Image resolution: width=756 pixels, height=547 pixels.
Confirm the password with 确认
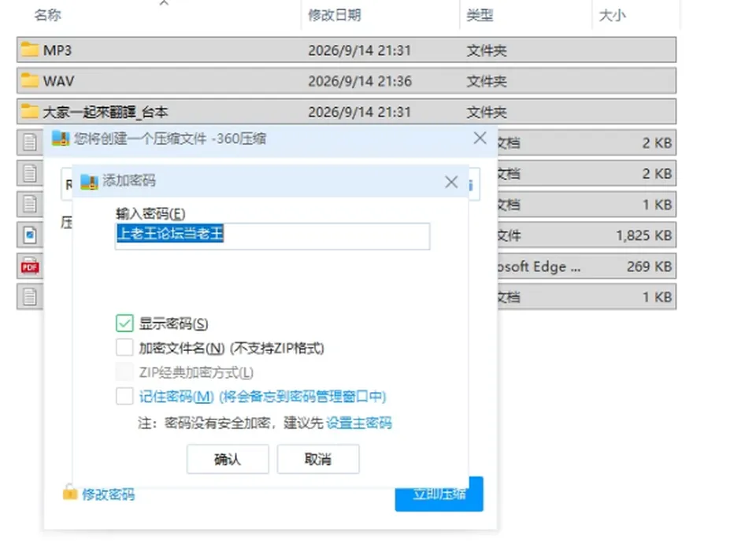click(228, 459)
